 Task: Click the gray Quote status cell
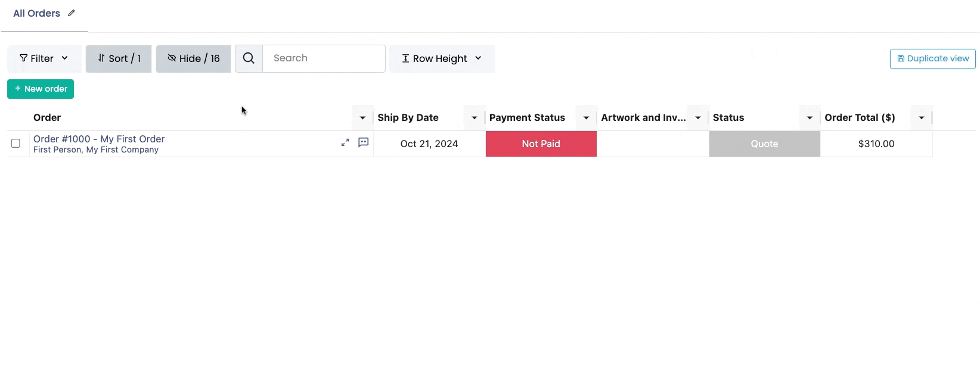click(765, 144)
